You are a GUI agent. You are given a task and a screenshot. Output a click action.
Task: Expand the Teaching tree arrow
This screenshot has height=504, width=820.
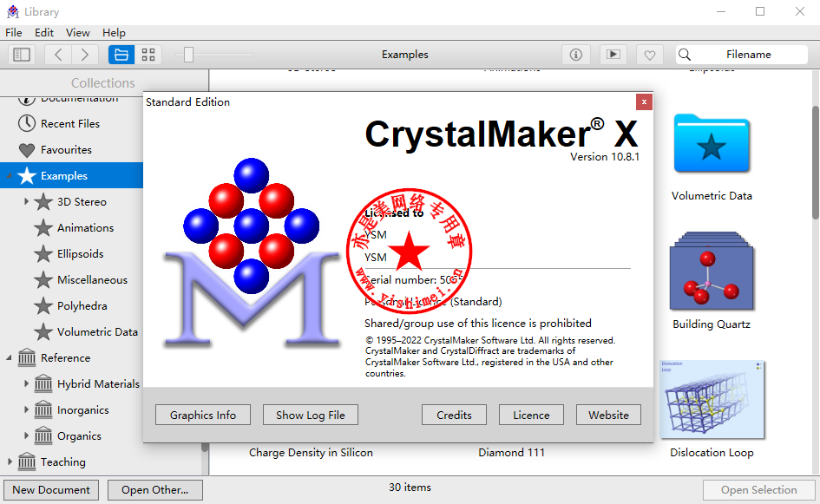pos(10,461)
